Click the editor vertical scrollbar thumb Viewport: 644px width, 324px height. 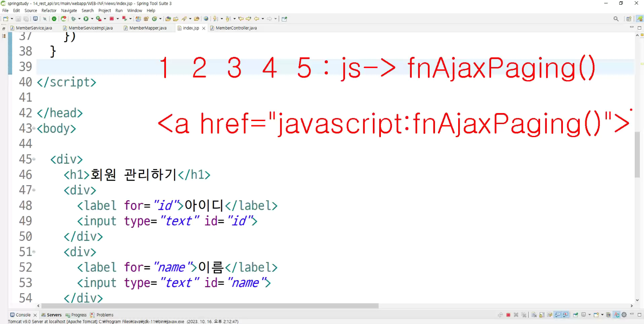(x=637, y=155)
